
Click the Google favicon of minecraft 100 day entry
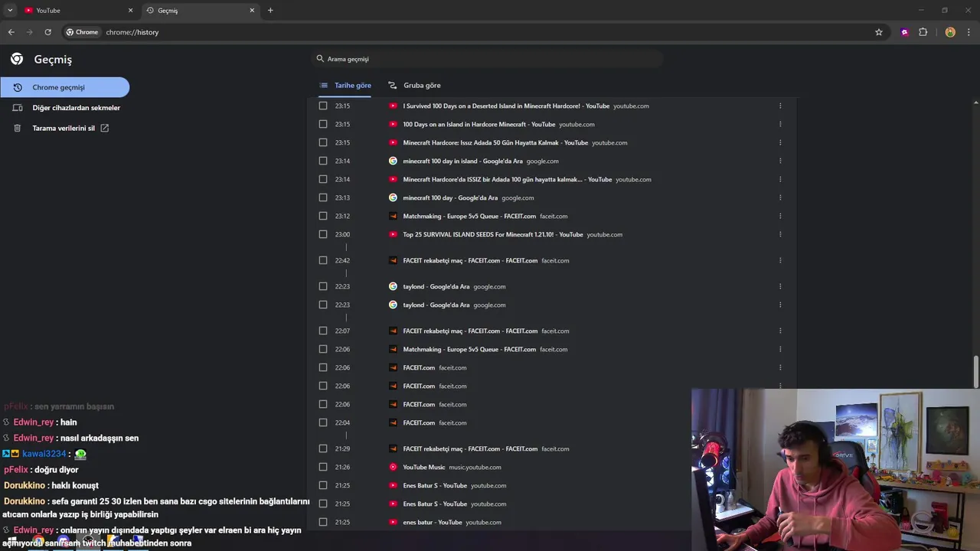coord(393,197)
